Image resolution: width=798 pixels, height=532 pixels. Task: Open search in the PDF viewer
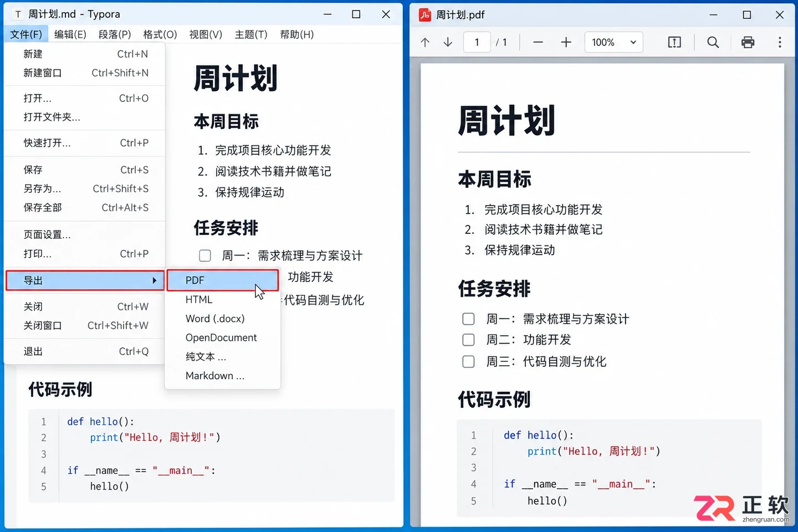713,42
